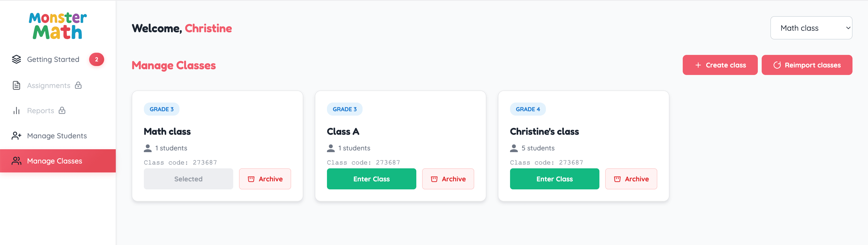The image size is (868, 245).
Task: Open Getting Started in sidebar
Action: pyautogui.click(x=53, y=59)
